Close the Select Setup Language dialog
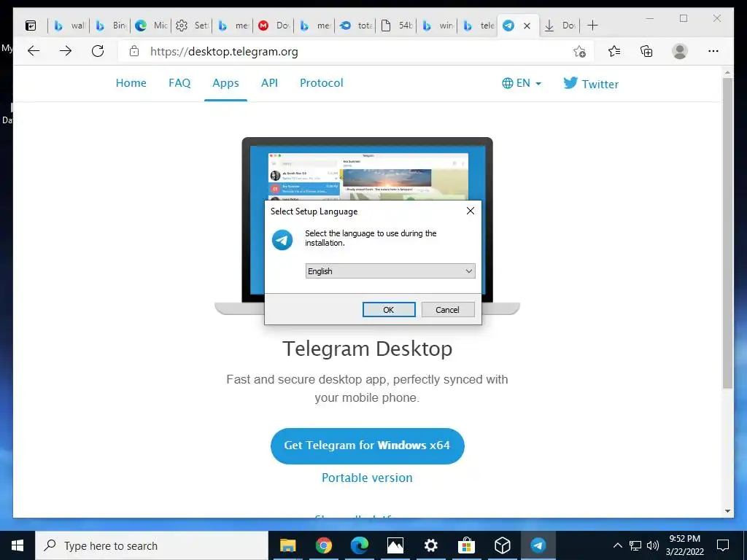The height and width of the screenshot is (560, 747). click(471, 211)
